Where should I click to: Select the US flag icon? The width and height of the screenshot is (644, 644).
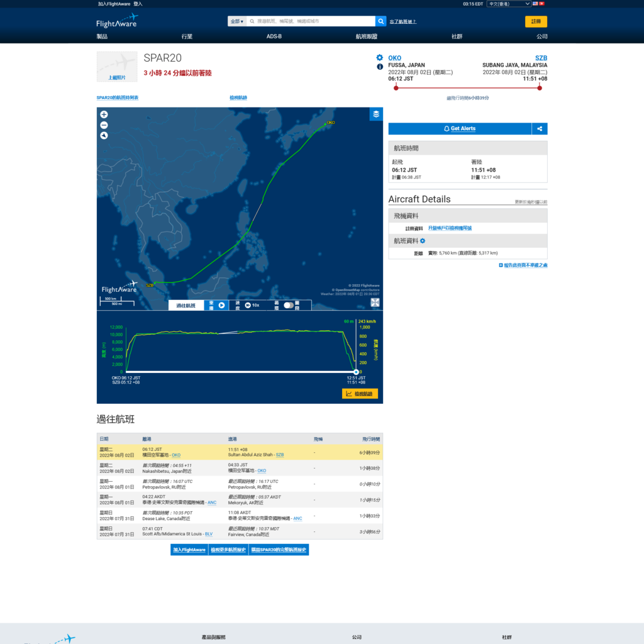coord(535,4)
